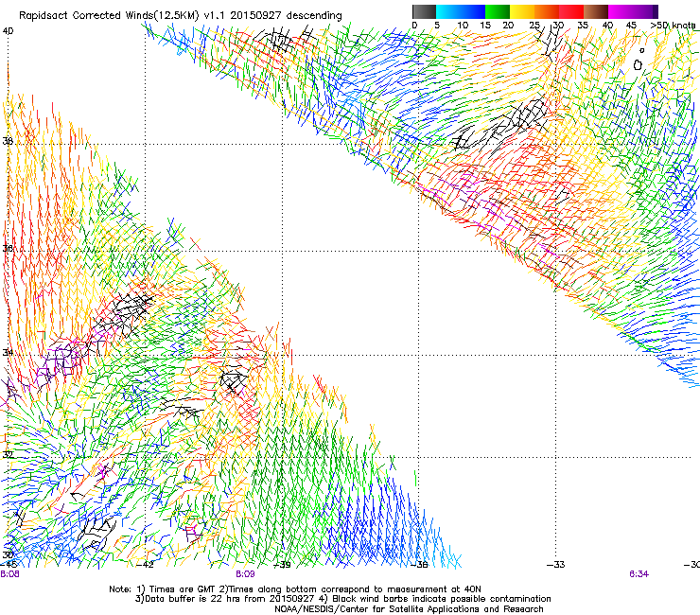
Task: Click the latitude axis label 38
Action: pyautogui.click(x=8, y=141)
